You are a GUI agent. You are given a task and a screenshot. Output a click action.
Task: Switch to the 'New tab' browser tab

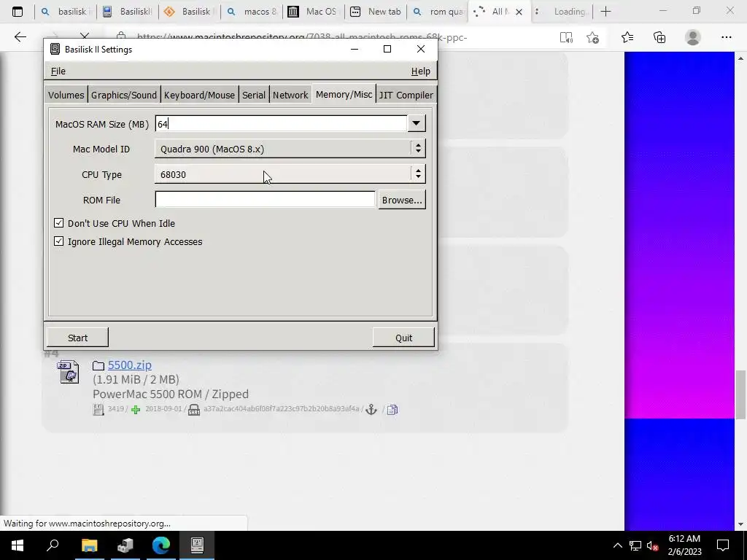click(x=376, y=12)
